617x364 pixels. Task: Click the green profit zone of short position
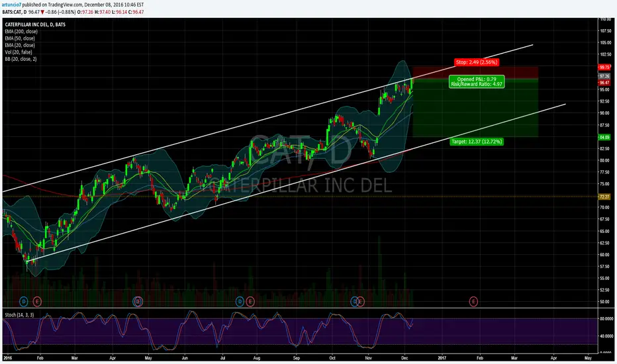(x=475, y=108)
